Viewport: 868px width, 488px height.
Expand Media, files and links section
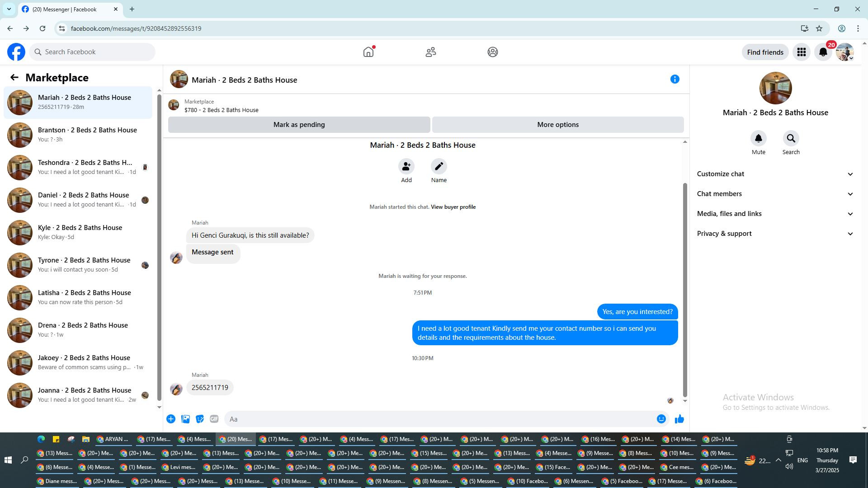click(775, 214)
